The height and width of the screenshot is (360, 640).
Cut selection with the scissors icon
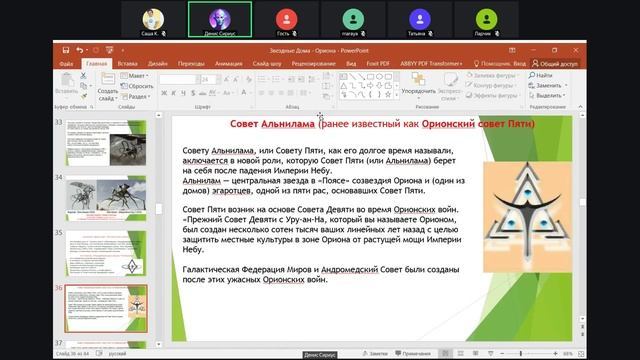[x=83, y=76]
